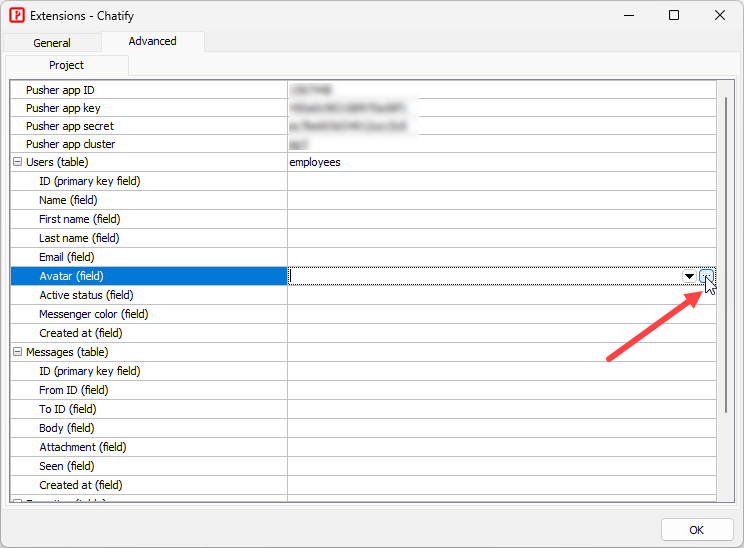Viewport: 744px width, 548px height.
Task: Click the Pusher app secret value cell
Action: pos(502,126)
